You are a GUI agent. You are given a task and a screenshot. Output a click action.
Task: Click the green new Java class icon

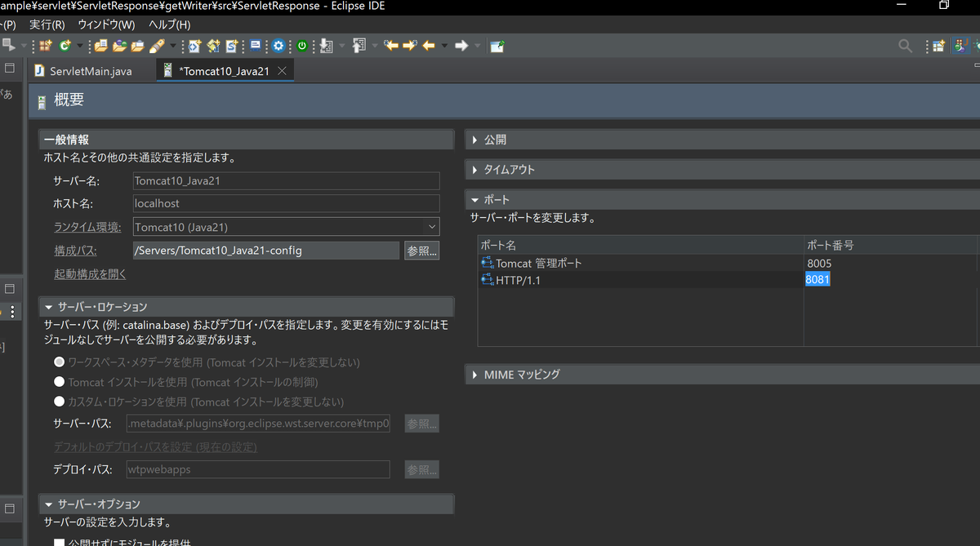tap(64, 46)
